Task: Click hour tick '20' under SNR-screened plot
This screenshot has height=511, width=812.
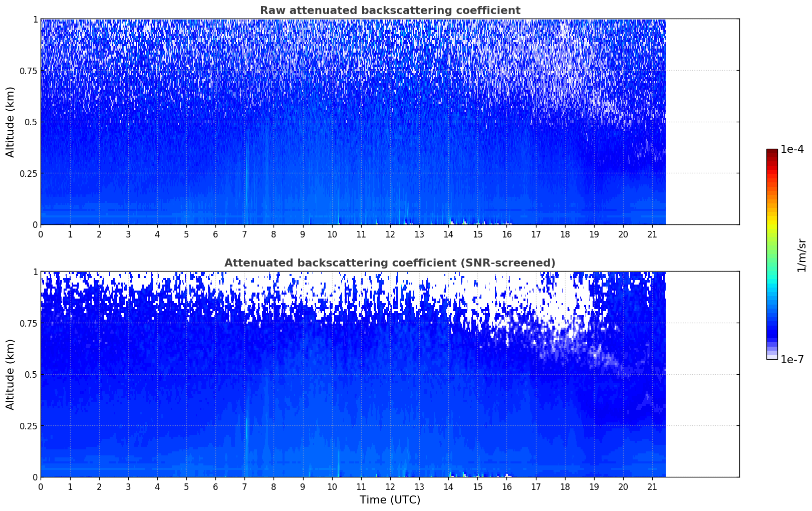Action: click(x=623, y=486)
